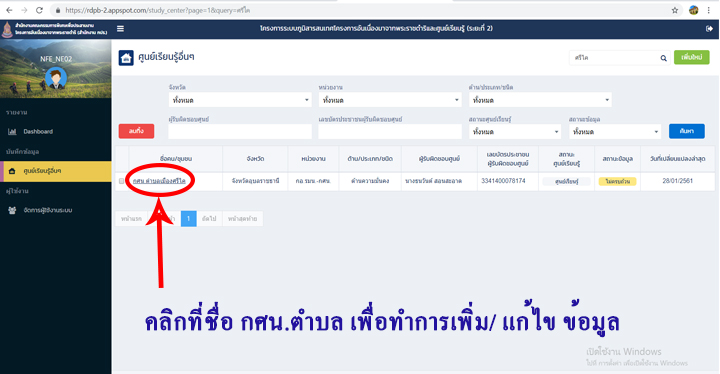This screenshot has height=374, width=720.
Task: Click the จังหวัดอุบลราชธานี cell
Action: (x=255, y=181)
